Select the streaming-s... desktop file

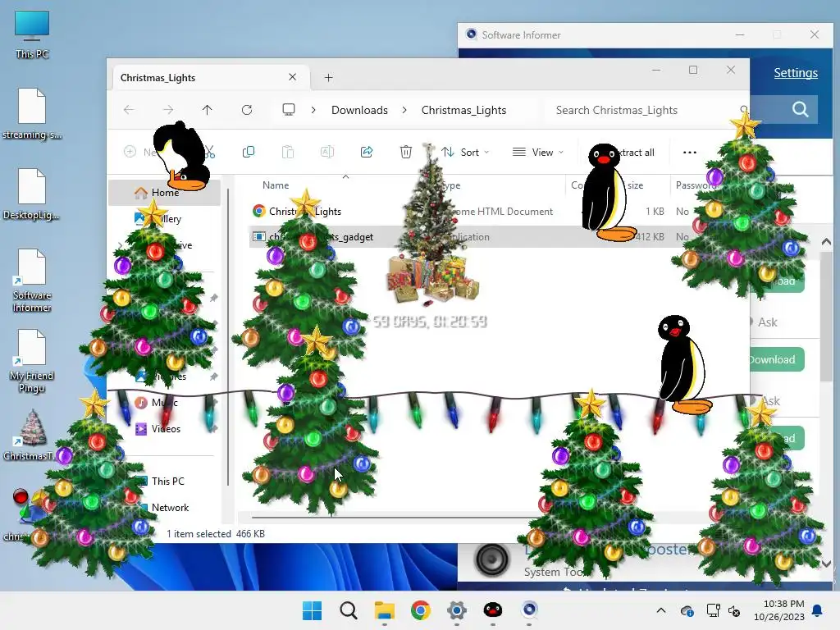tap(32, 113)
